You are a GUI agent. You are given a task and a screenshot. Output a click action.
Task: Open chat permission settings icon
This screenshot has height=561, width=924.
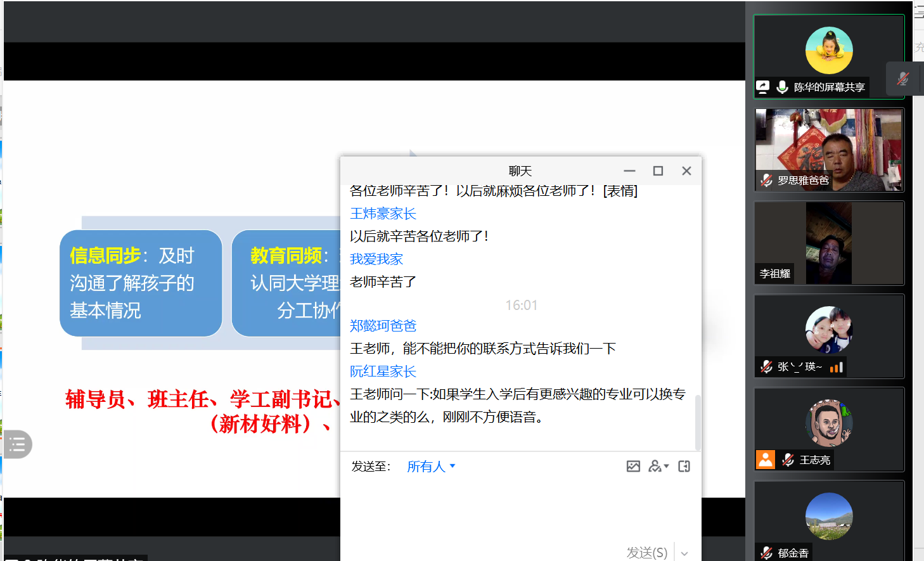[658, 467]
